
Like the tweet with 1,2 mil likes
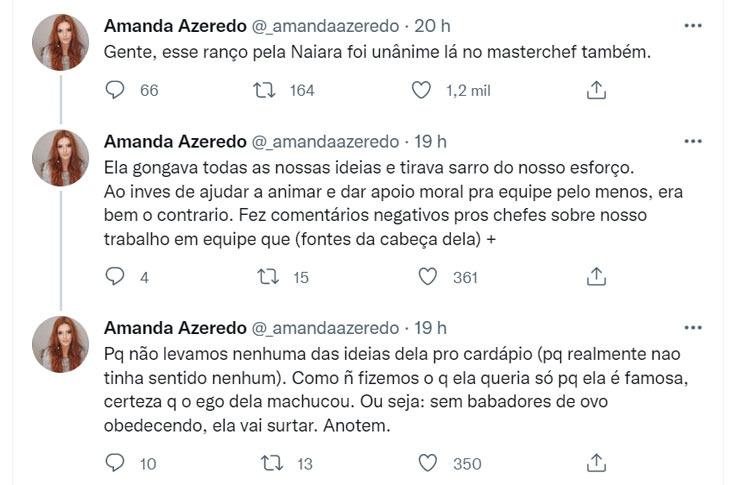421,90
